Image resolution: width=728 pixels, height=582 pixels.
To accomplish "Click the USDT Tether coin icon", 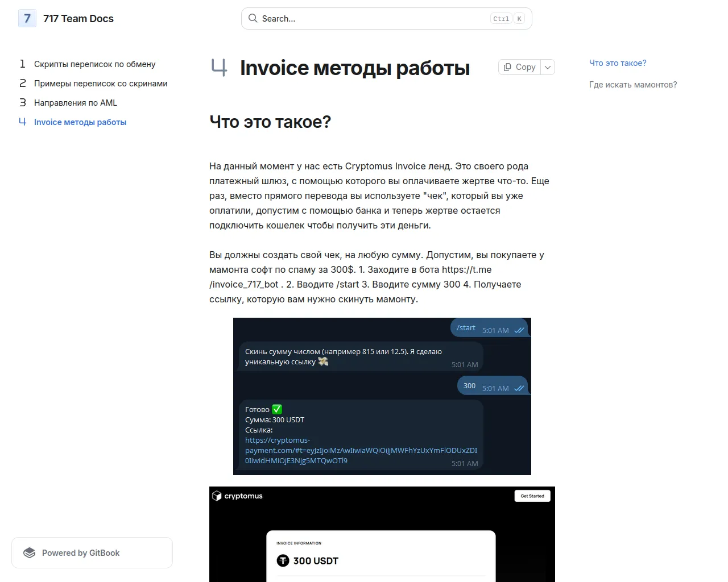I will point(283,561).
